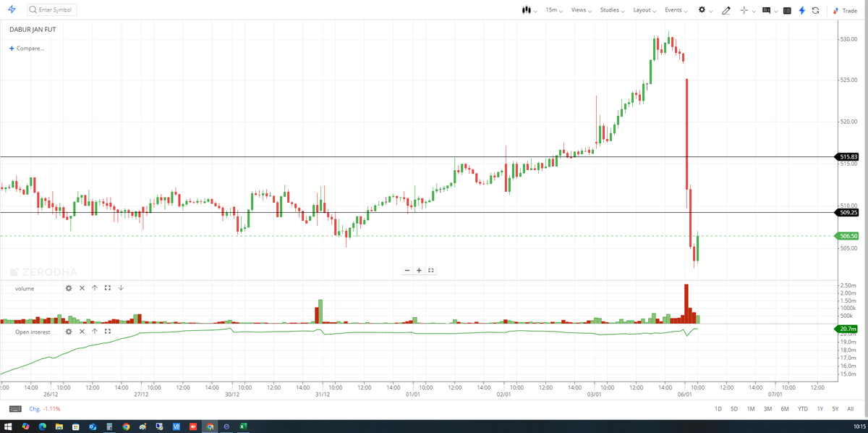Click the Trade button
Screen dimensions: 868x433
845,11
